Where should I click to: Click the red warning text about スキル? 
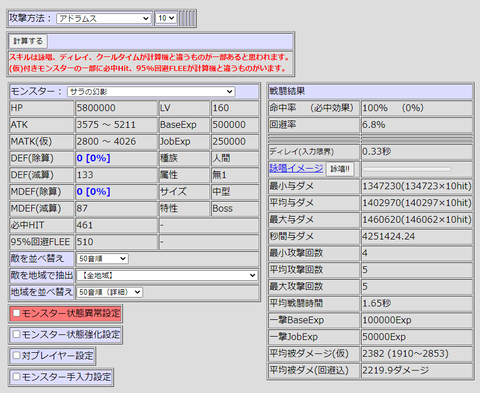pos(149,57)
